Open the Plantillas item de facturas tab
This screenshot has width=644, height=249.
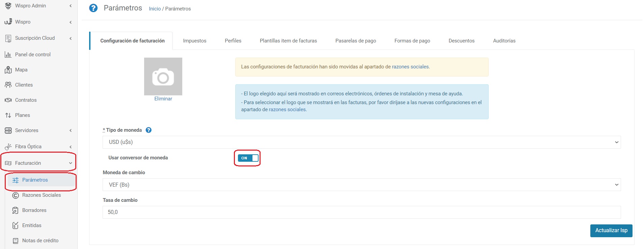[x=288, y=41]
